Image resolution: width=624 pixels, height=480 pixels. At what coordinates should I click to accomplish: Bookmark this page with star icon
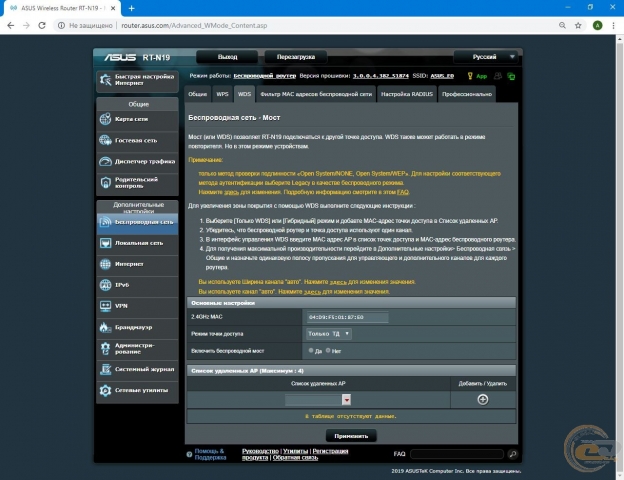578,25
